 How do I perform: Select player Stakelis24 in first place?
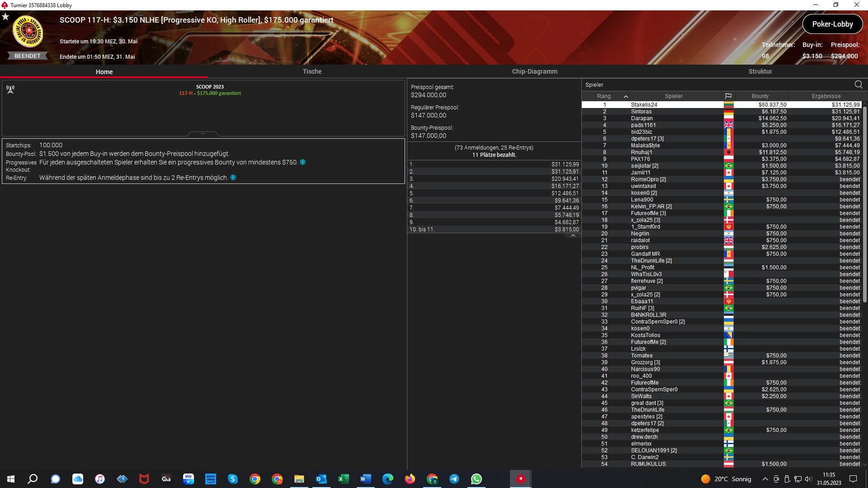[x=722, y=105]
